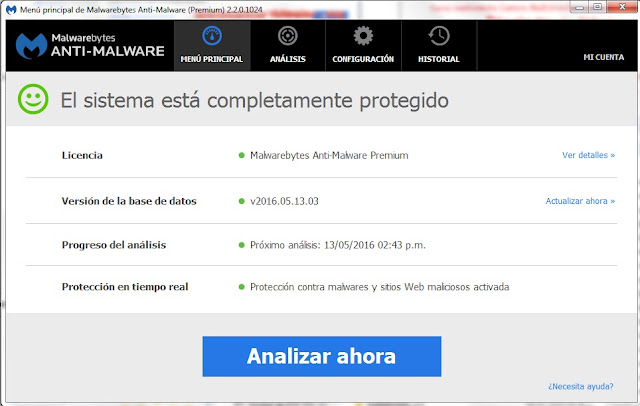Click the green dot beside database version
This screenshot has height=406, width=640.
pos(242,201)
